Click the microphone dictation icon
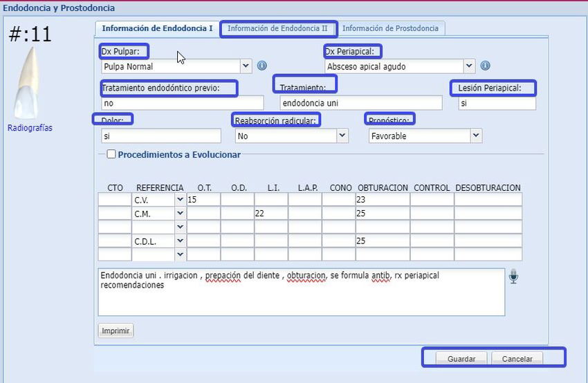Screen dimensions: 588x383 coord(513,277)
